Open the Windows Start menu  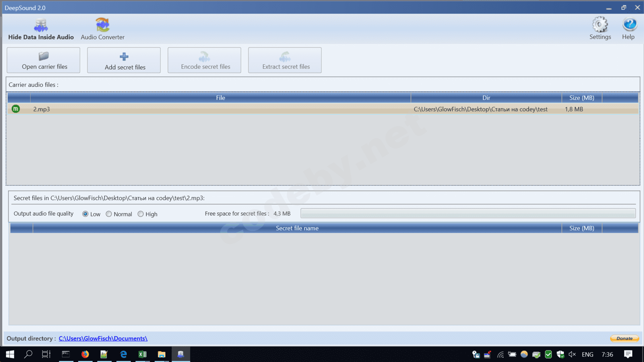[x=10, y=354]
